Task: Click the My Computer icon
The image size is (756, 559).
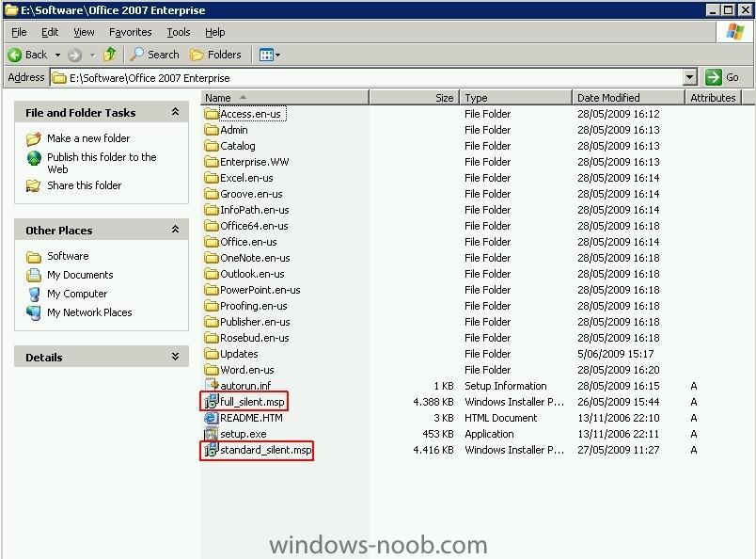Action: (x=34, y=294)
